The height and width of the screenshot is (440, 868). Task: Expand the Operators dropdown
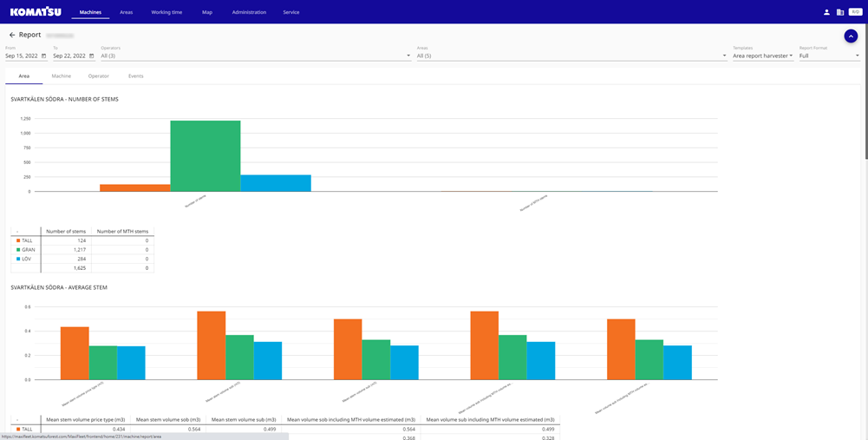pos(408,56)
